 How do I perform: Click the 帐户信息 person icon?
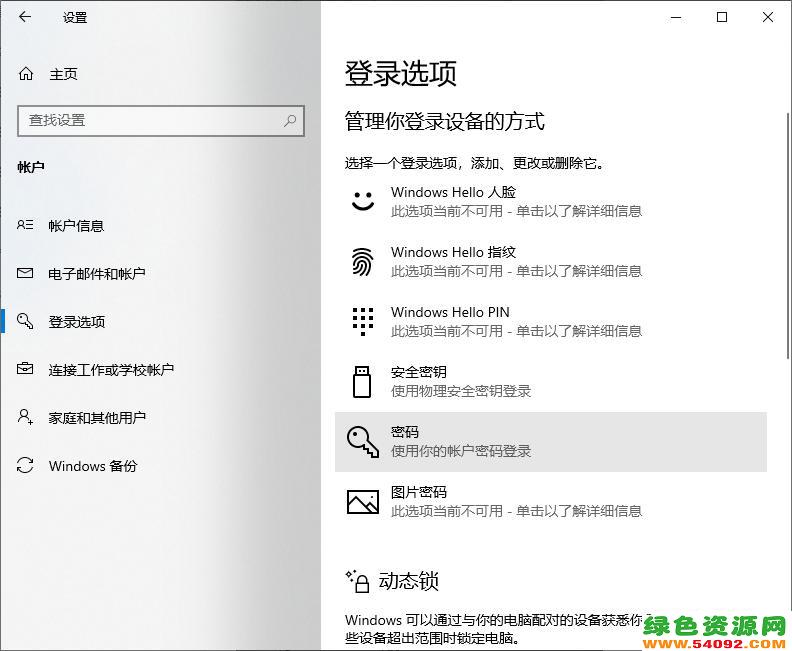25,225
